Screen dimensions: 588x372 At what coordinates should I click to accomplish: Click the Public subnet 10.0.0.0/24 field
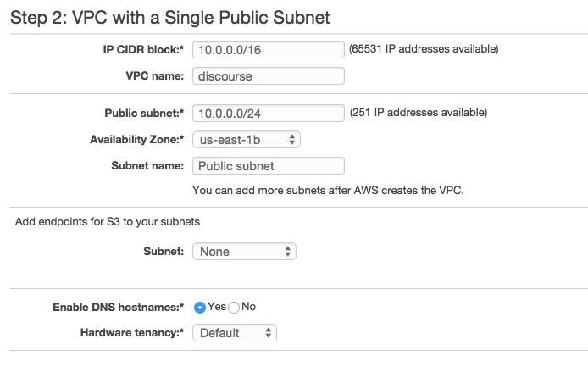[x=268, y=113]
